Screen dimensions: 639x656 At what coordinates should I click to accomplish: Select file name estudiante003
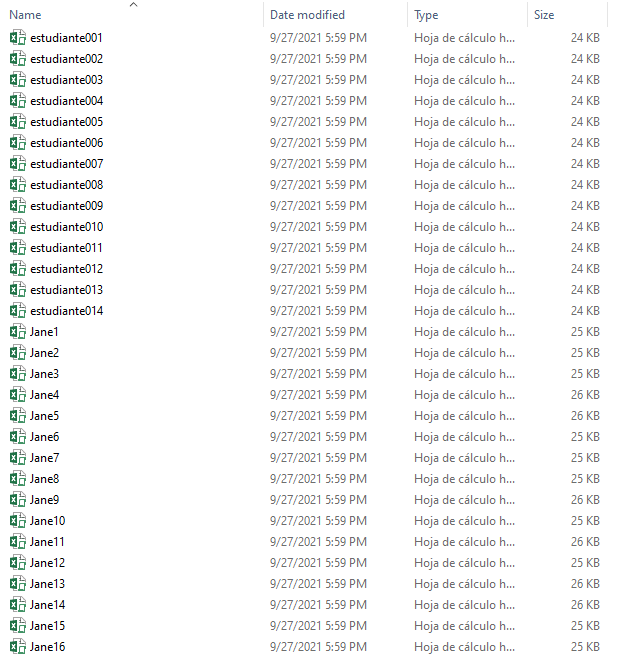click(x=67, y=80)
